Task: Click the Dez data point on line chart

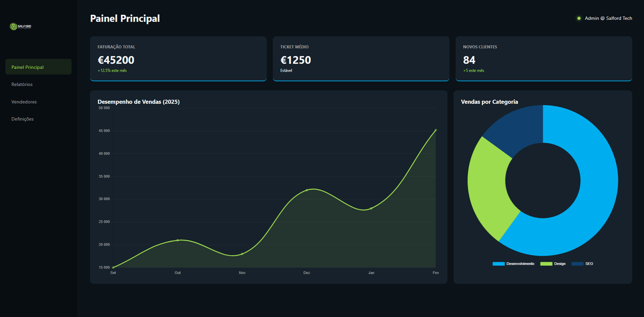Action: [307, 190]
